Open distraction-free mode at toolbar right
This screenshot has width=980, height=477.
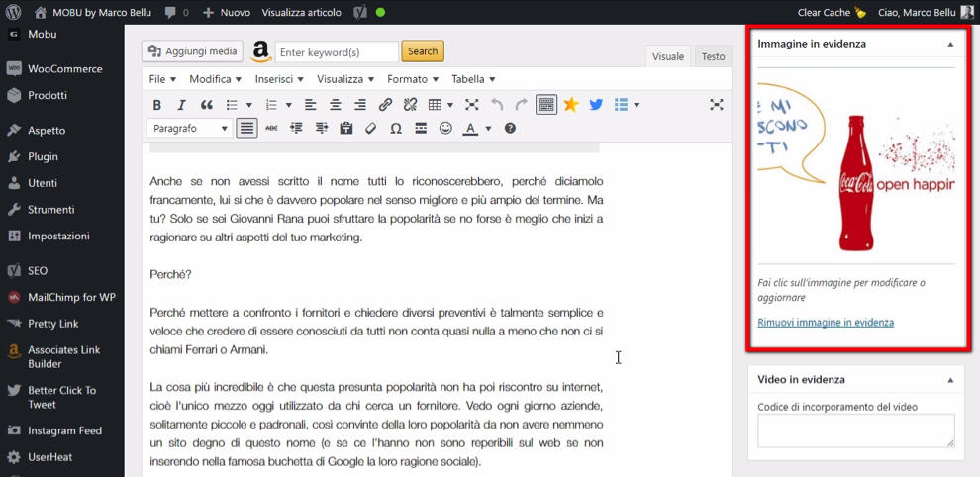point(717,104)
